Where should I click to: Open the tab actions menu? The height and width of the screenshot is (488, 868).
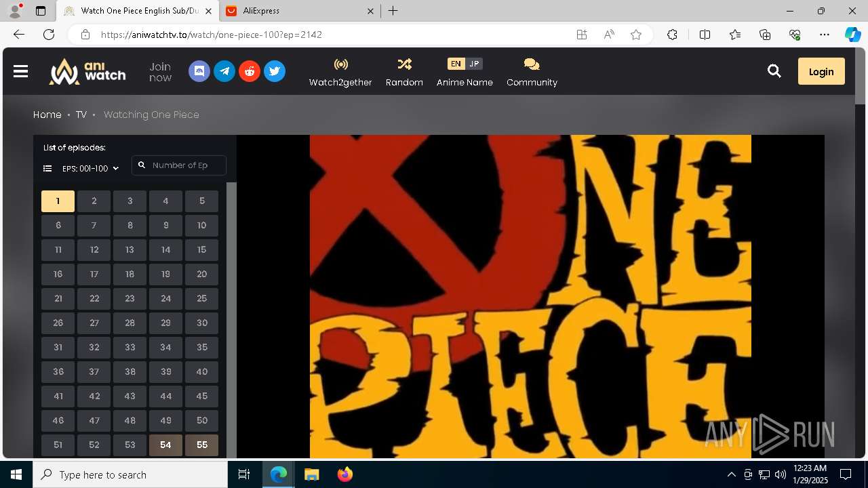pos(41,11)
